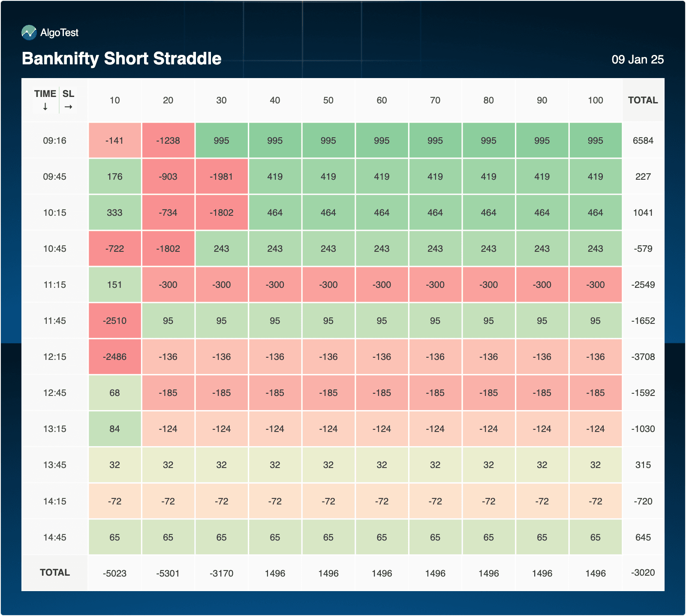Select the SL 100 column header

pos(595,100)
